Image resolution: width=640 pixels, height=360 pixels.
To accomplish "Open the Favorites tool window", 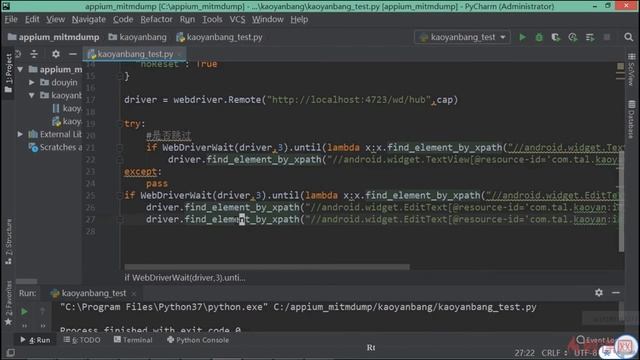I will [x=9, y=303].
